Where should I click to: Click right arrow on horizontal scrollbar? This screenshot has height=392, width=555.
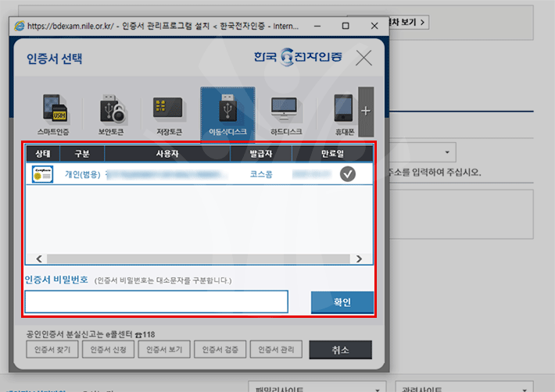click(360, 258)
